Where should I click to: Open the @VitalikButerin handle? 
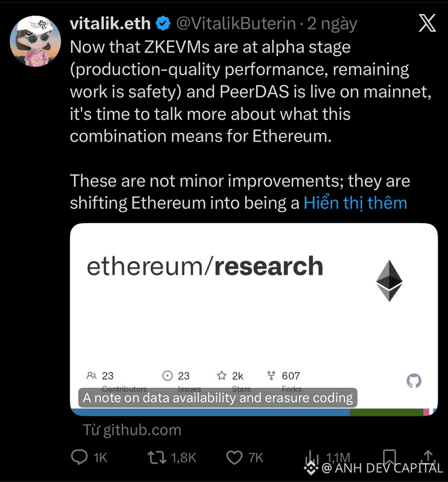[236, 23]
